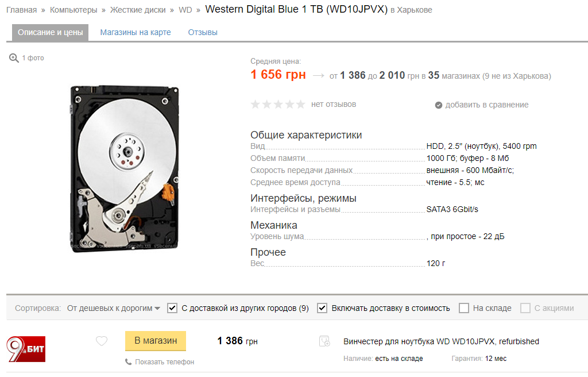Uncheck С доставкой из других городов

(x=172, y=308)
